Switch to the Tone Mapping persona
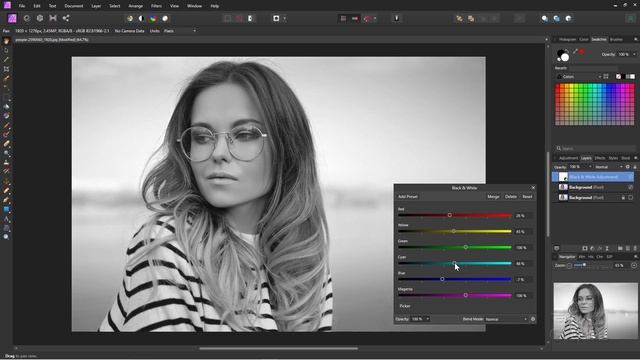This screenshot has width=640, height=360. 53,18
